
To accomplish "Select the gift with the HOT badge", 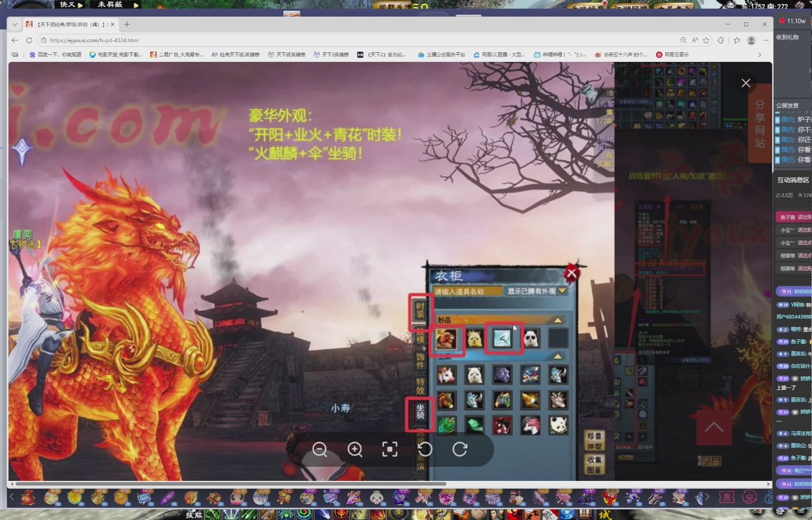I will pos(145,498).
